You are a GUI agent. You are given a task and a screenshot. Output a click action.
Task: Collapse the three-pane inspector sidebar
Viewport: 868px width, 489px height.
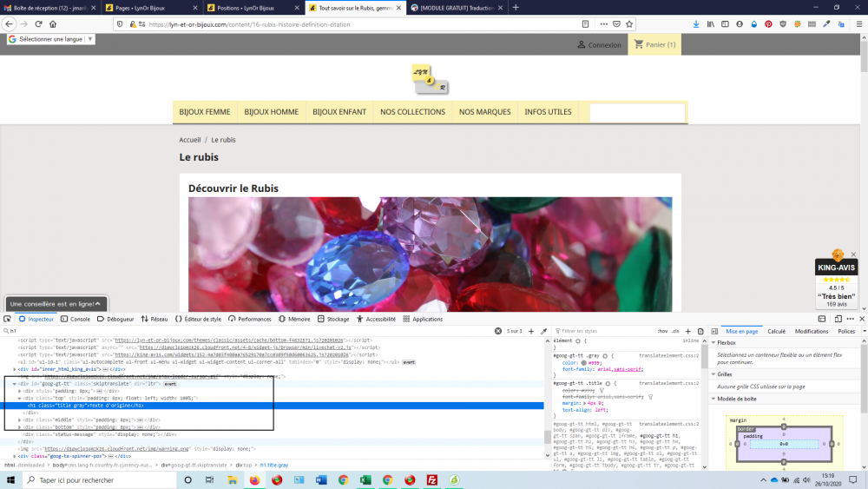[714, 331]
